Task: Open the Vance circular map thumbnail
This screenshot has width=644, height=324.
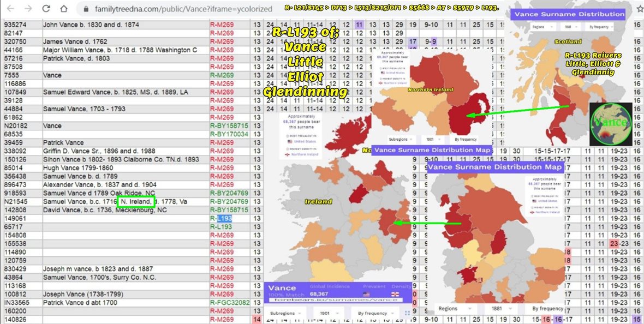Action: pyautogui.click(x=611, y=124)
